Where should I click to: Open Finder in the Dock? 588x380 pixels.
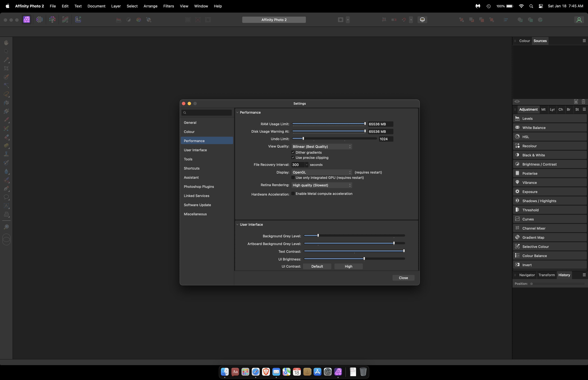click(x=225, y=372)
